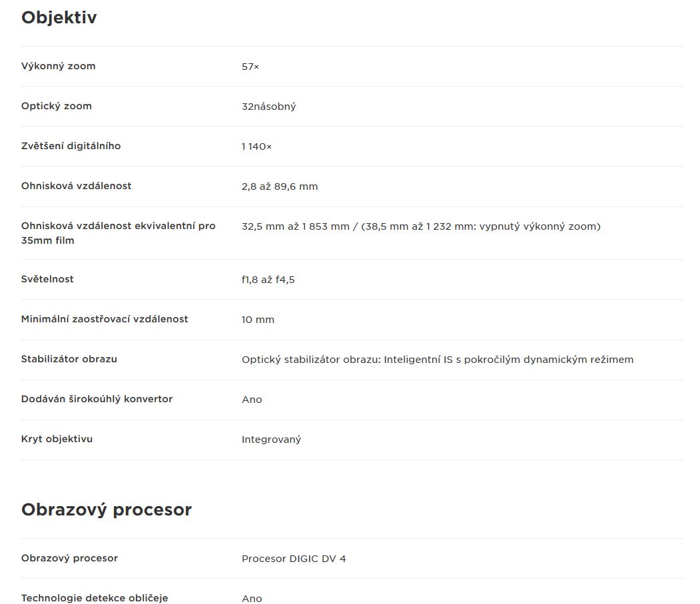
Task: Select the f1,8 až f4,5 value
Action: point(268,280)
